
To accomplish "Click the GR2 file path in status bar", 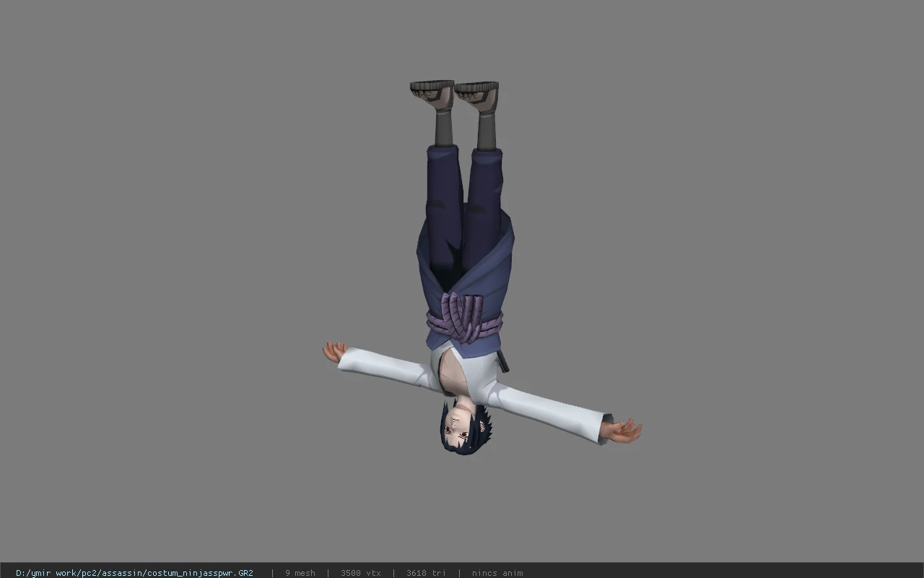I will coord(134,573).
